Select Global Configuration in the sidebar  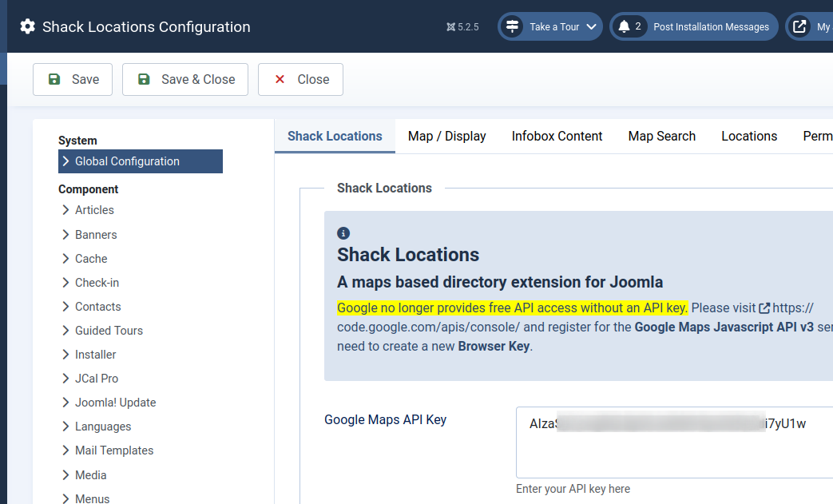pos(141,161)
